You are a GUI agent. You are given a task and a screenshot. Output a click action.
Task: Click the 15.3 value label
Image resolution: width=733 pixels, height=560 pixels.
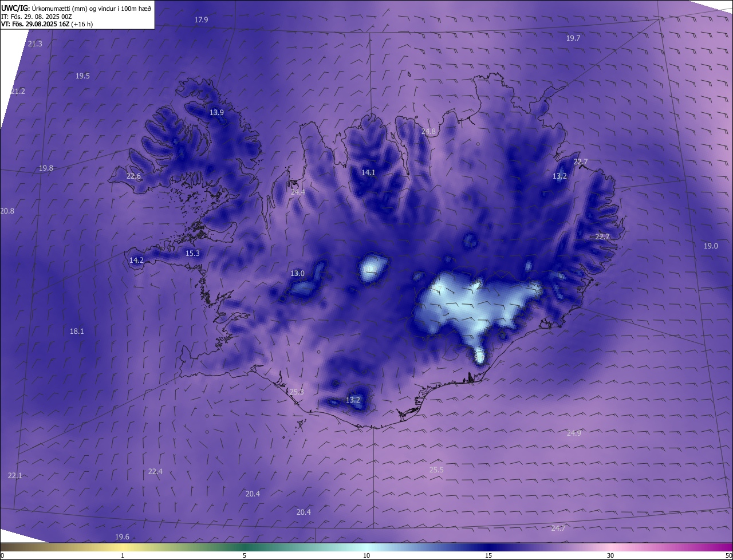click(x=192, y=253)
